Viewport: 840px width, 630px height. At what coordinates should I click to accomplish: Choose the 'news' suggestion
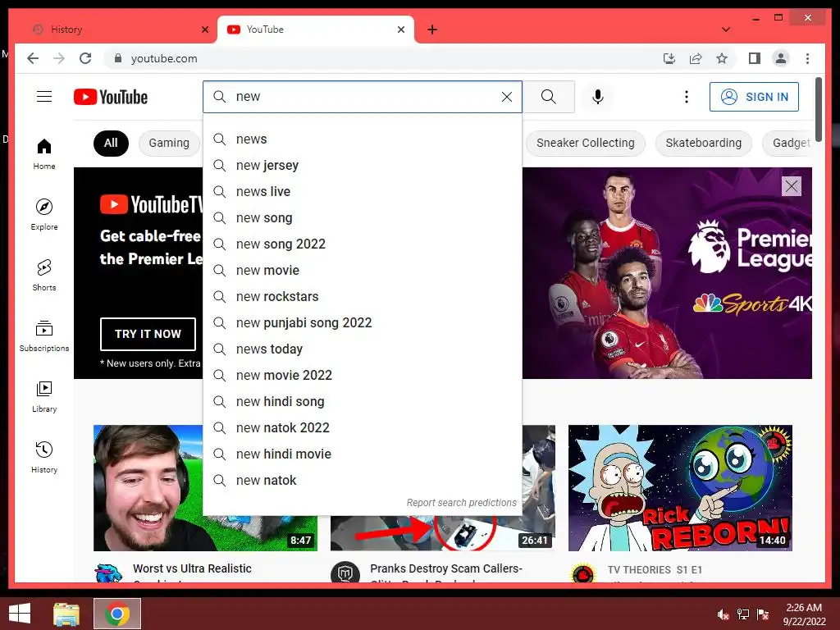click(x=362, y=139)
